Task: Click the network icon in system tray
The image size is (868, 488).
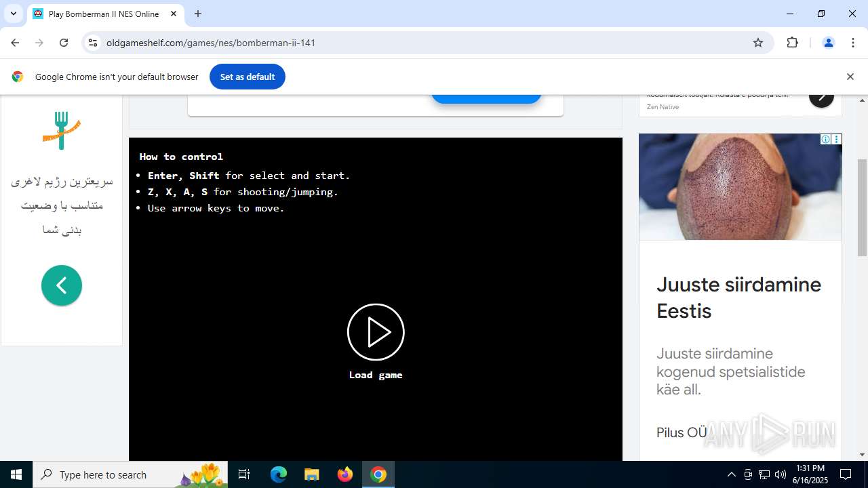Action: point(764,474)
